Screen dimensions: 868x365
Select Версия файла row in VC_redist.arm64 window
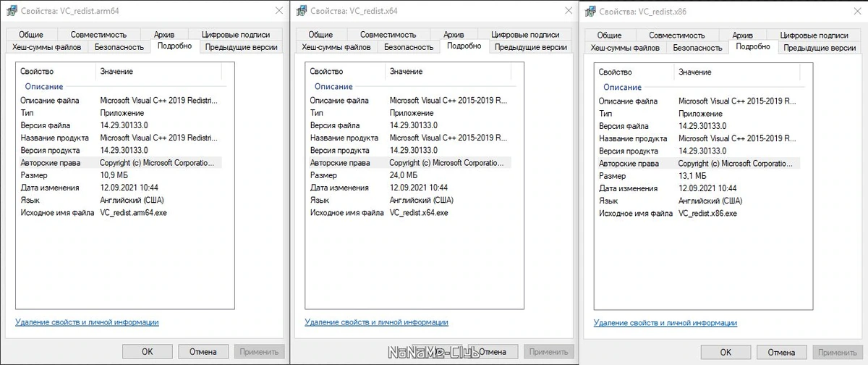coord(119,125)
